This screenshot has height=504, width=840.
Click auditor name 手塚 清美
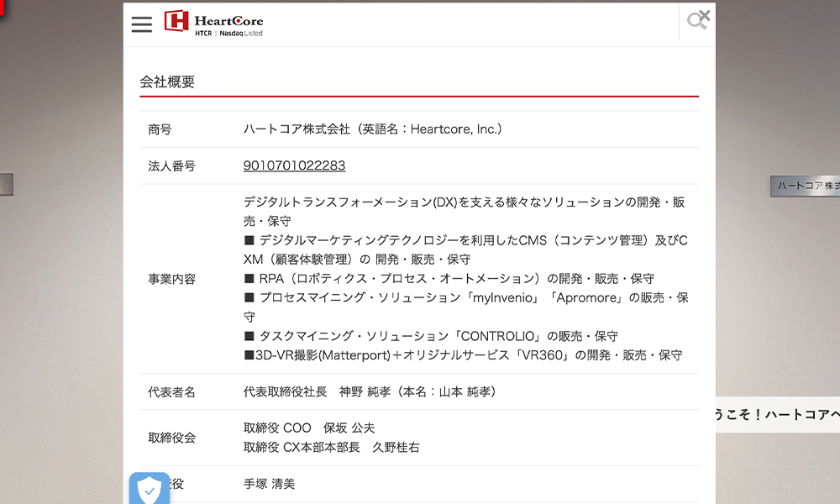[269, 484]
